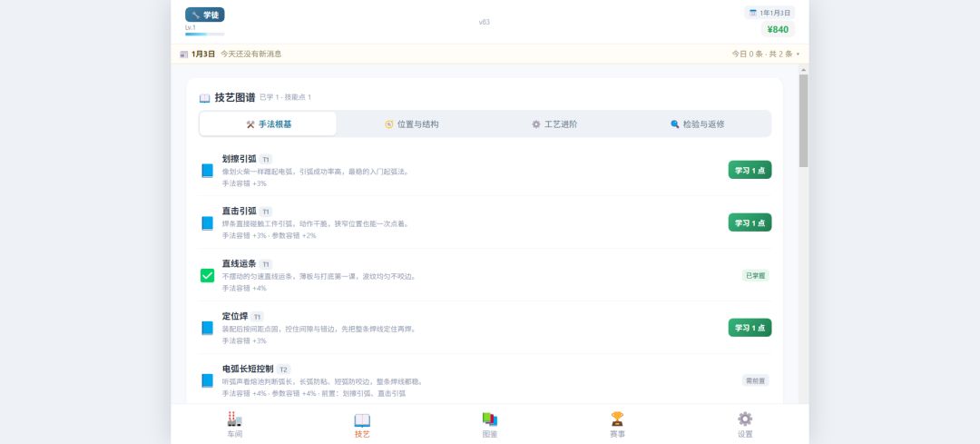This screenshot has height=444, width=980.
Task: Click the 定位焊 skill title
Action: [x=234, y=316]
